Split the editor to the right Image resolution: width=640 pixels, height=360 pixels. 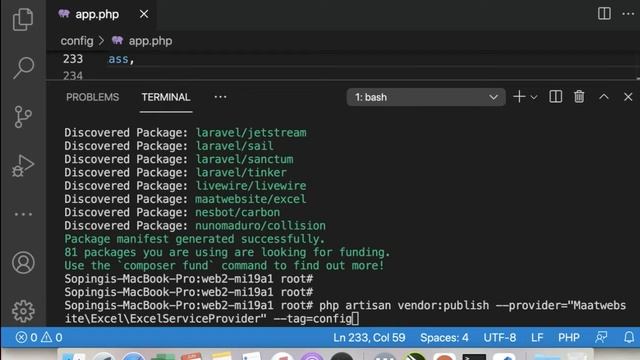(604, 14)
